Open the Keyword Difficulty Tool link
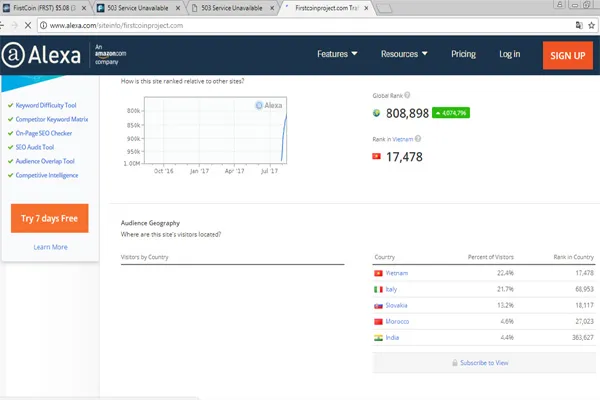Image resolution: width=600 pixels, height=400 pixels. click(46, 105)
